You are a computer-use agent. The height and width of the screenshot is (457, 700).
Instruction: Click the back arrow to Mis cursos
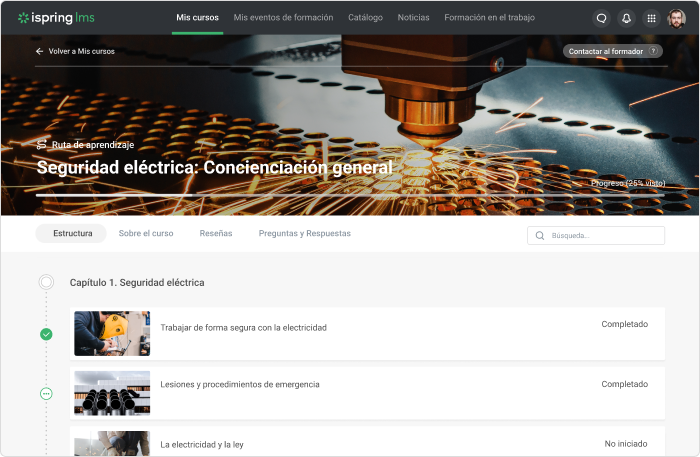point(39,51)
